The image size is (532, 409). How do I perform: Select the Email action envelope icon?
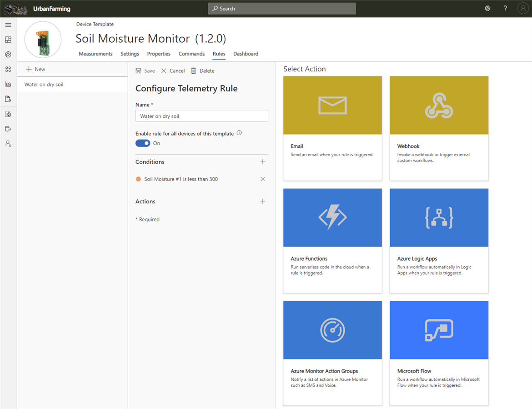click(x=332, y=105)
